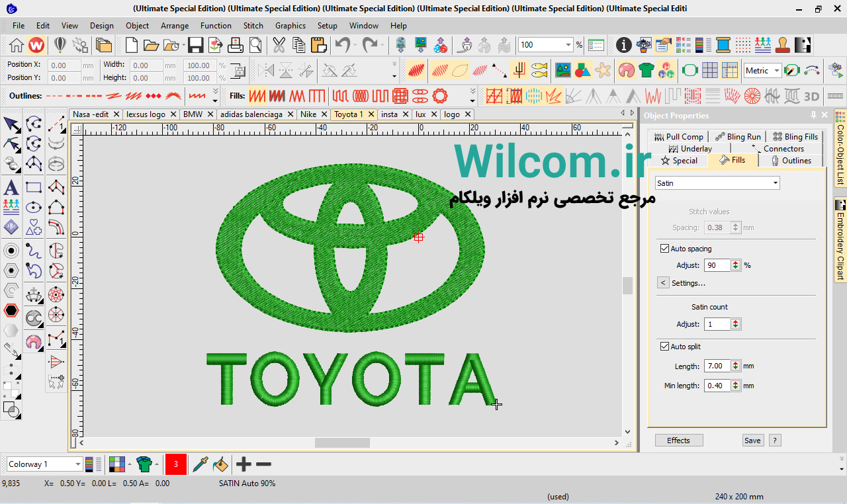Viewport: 847px width, 504px height.
Task: Click the Home icon in the toolbar
Action: (x=17, y=45)
